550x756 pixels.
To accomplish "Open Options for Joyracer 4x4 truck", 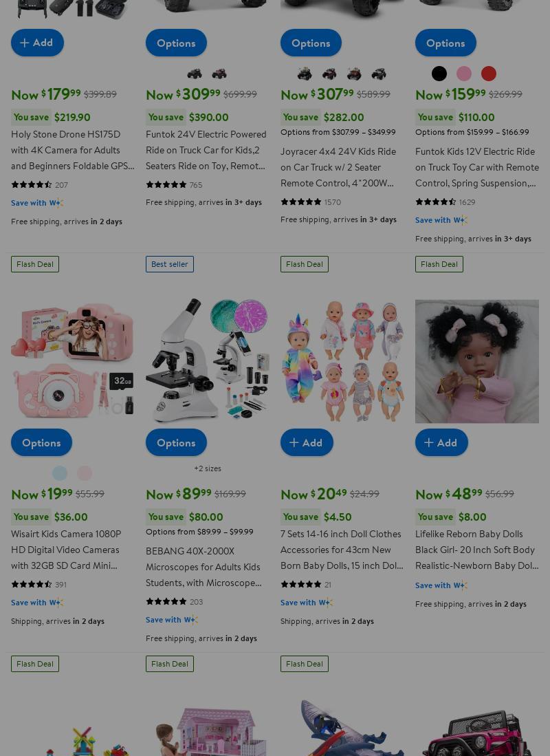I will click(311, 43).
